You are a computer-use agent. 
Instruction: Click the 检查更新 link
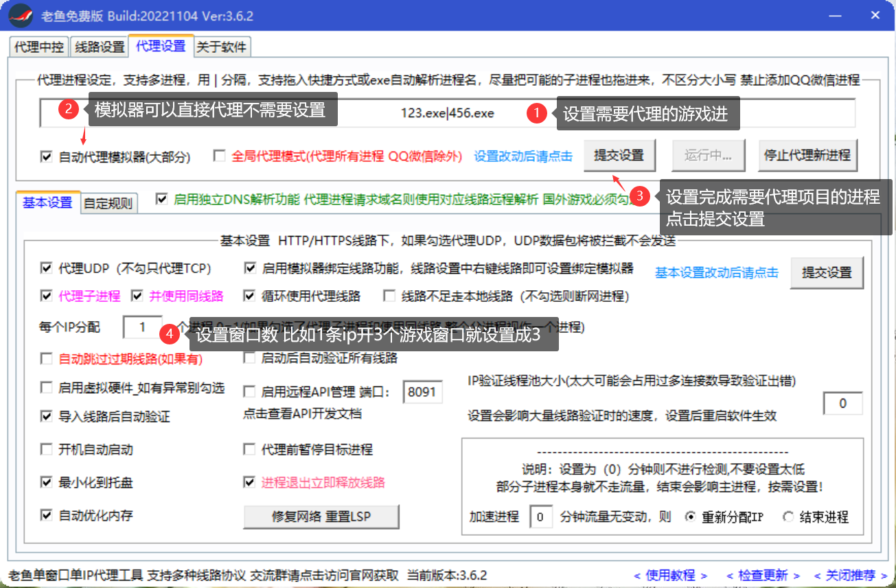(763, 575)
